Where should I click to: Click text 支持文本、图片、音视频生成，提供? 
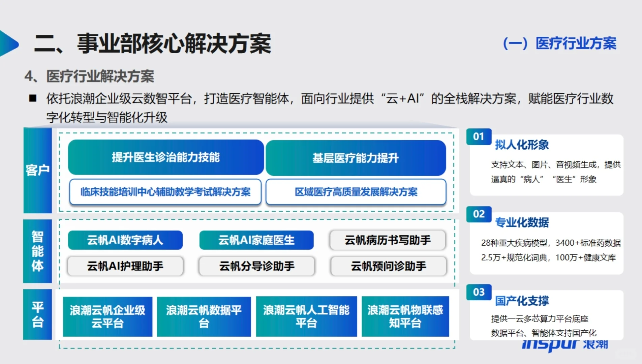tap(556, 164)
